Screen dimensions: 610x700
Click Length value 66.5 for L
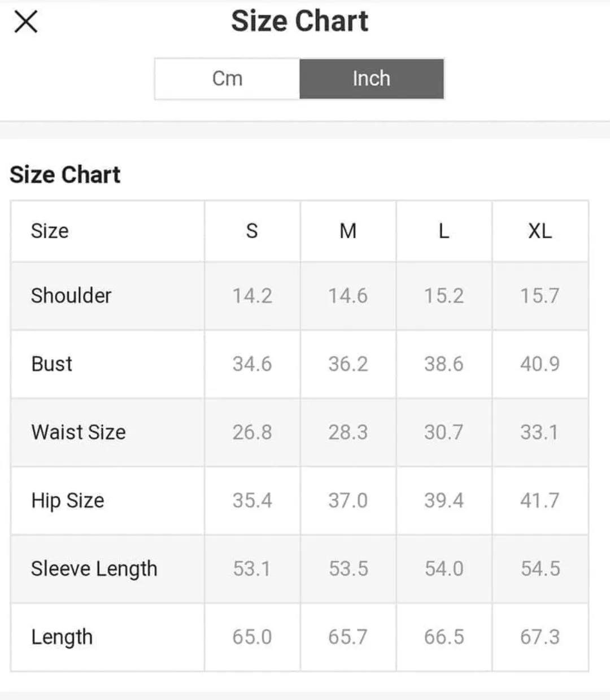point(444,637)
